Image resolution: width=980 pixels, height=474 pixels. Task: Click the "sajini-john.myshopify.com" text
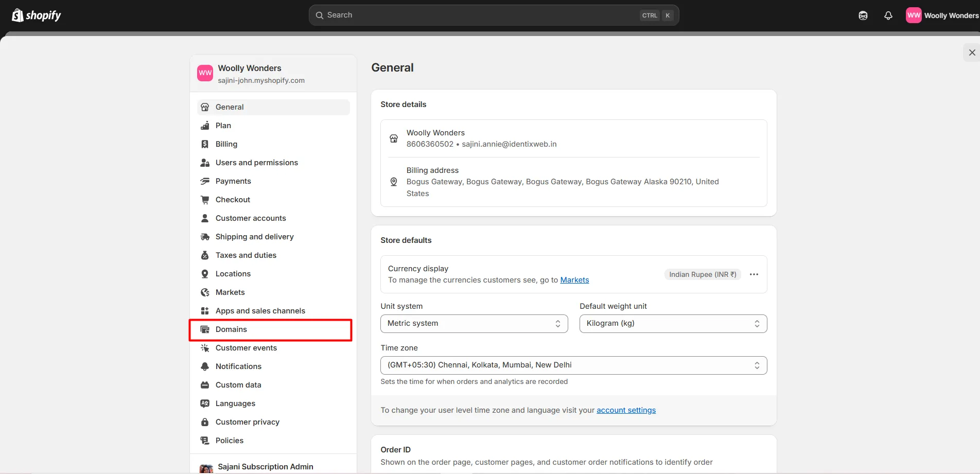(261, 80)
